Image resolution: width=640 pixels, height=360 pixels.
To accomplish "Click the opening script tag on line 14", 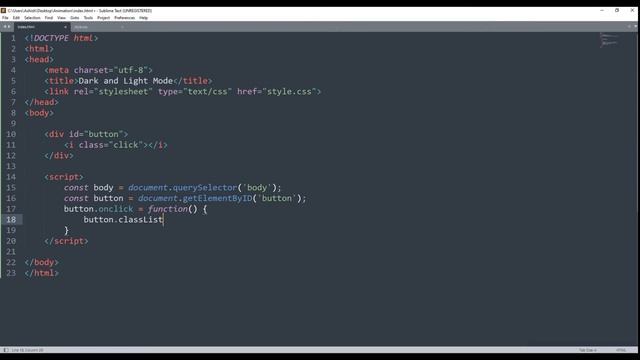I will click(64, 177).
